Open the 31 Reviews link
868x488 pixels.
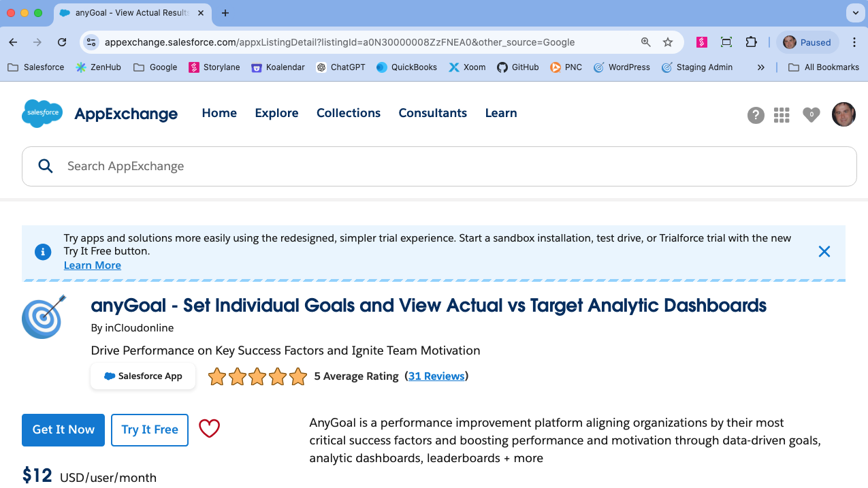(x=436, y=376)
